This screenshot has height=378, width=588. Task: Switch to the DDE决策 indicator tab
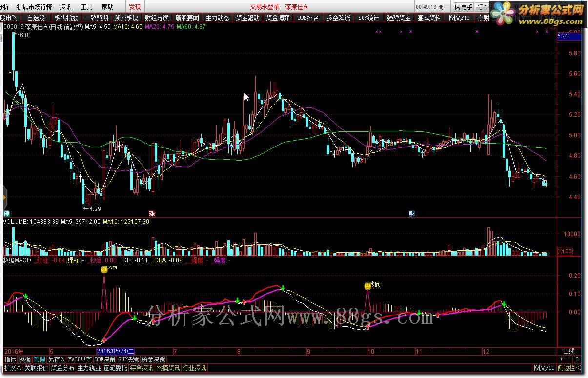click(x=105, y=359)
